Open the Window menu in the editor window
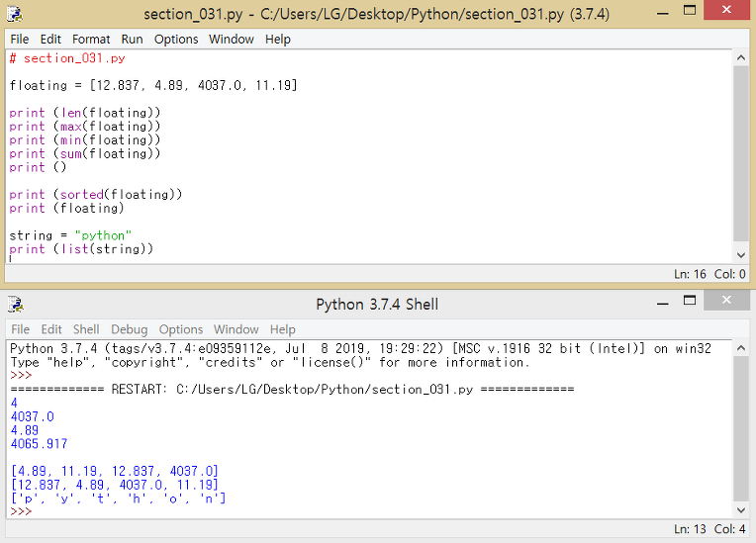This screenshot has width=756, height=543. click(232, 39)
